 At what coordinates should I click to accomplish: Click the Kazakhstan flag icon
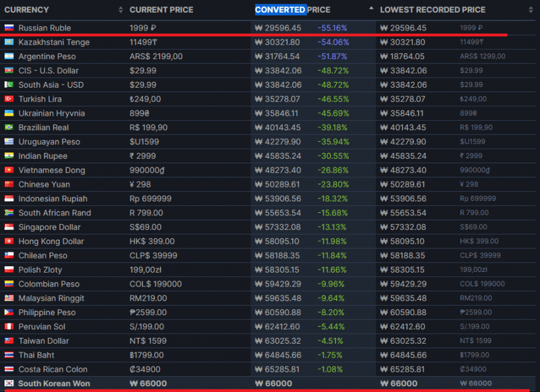click(x=9, y=42)
